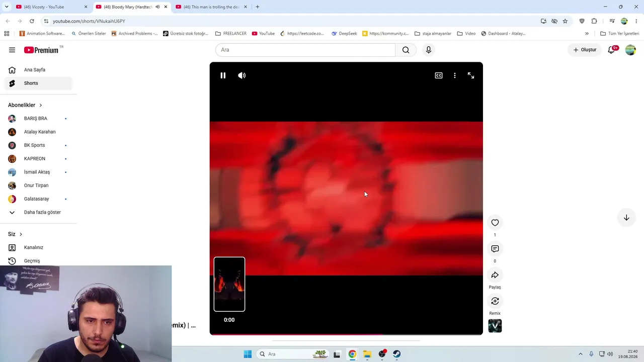Open Chrome media controls icon

coord(612,21)
